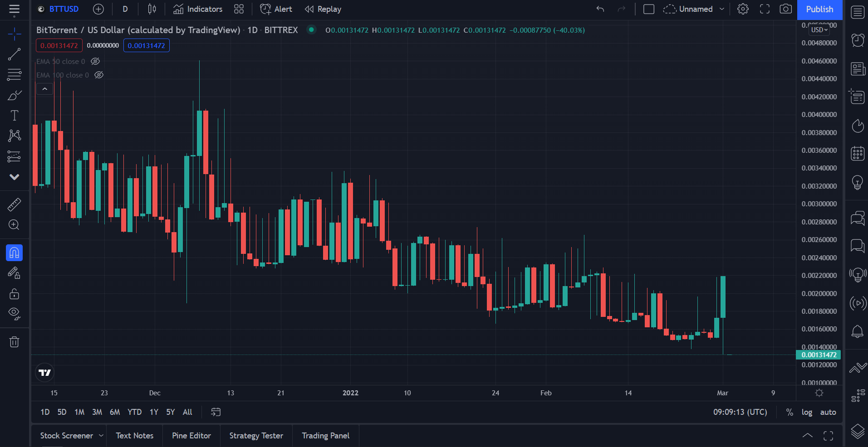Create a price Alert

pyautogui.click(x=276, y=9)
